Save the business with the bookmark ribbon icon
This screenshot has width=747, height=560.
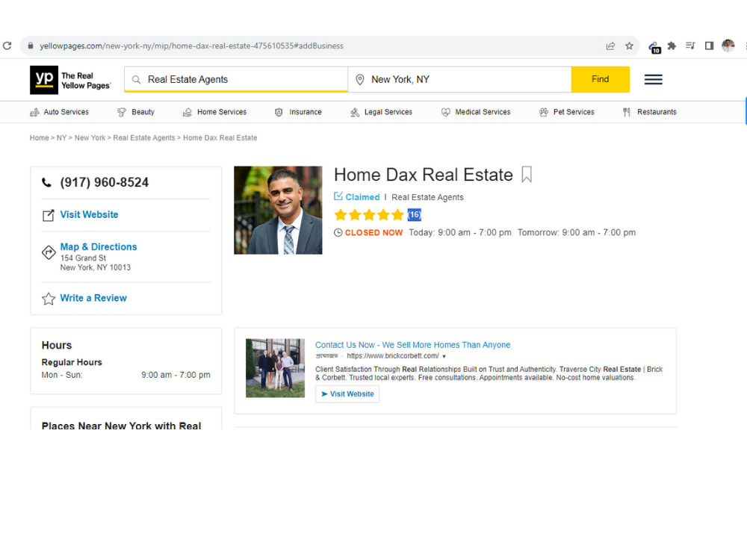527,175
